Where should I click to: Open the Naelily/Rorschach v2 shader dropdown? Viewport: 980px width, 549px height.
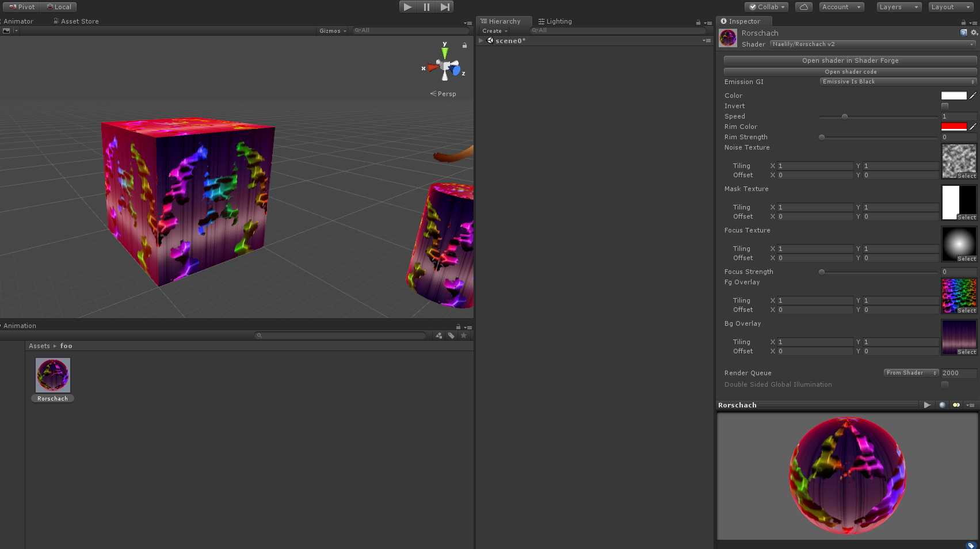point(872,44)
